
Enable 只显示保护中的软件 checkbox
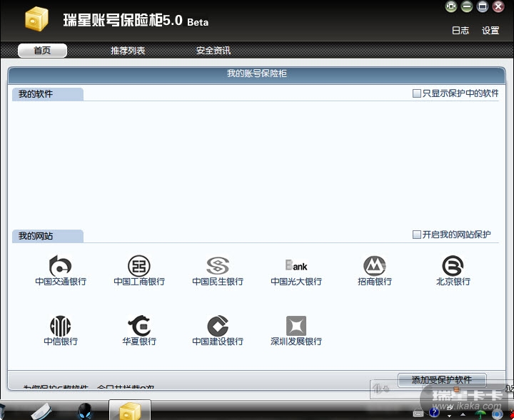[x=417, y=93]
